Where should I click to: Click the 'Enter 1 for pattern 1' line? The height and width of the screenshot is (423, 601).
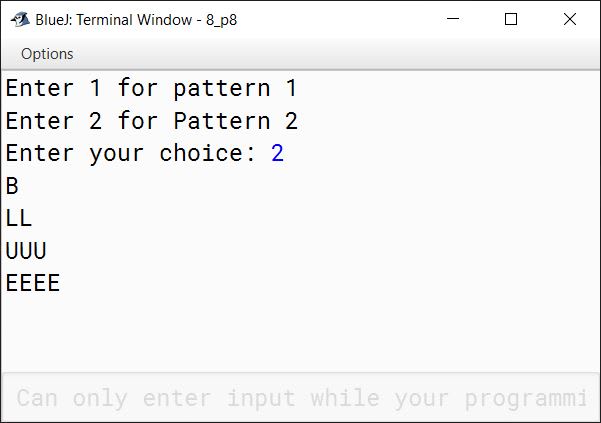click(x=151, y=88)
